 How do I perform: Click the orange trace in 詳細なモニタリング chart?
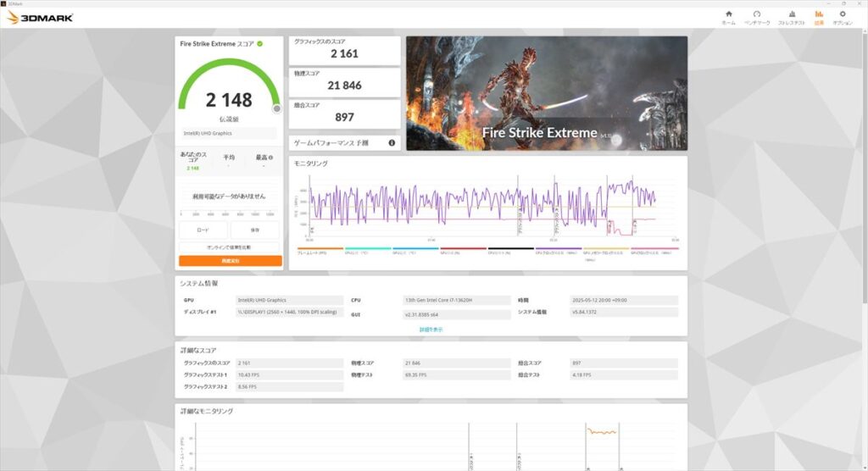[602, 431]
